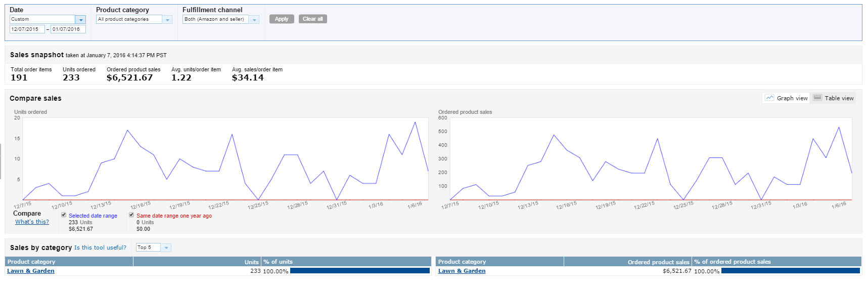868x287 pixels.
Task: Click the 100% units percentage bar
Action: pyautogui.click(x=359, y=271)
